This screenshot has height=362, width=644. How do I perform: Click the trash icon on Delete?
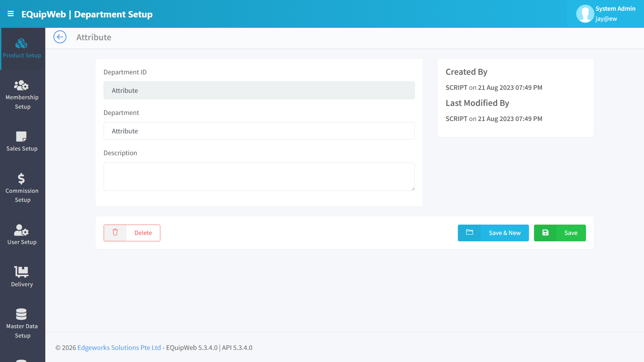point(115,233)
